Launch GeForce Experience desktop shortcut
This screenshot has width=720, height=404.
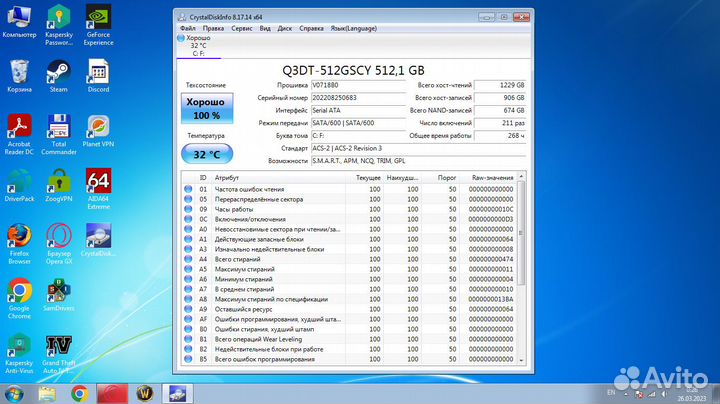[98, 25]
